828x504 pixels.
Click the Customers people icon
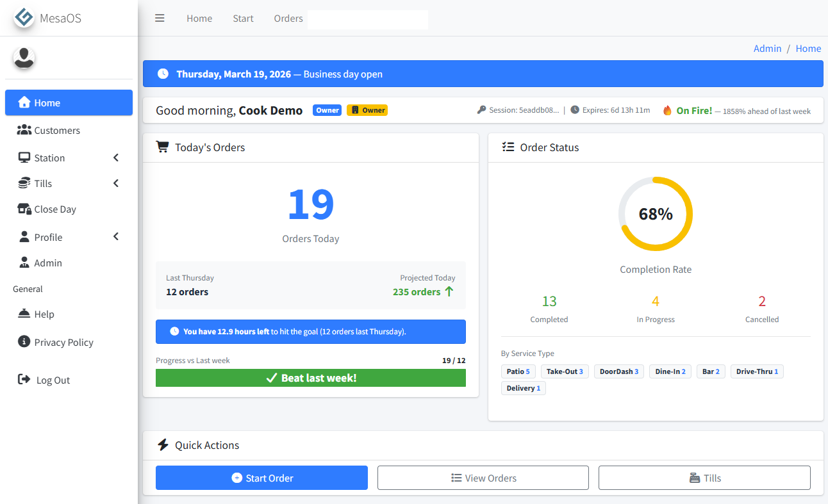pyautogui.click(x=24, y=130)
